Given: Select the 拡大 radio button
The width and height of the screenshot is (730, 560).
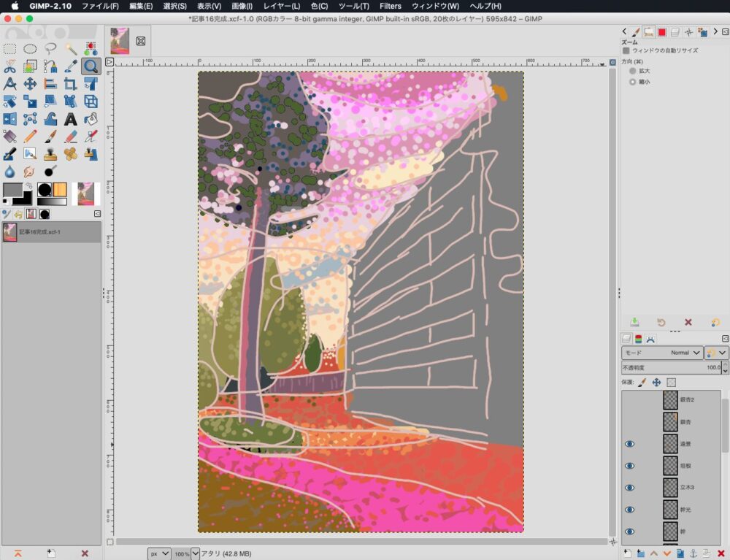Looking at the screenshot, I should (x=633, y=71).
